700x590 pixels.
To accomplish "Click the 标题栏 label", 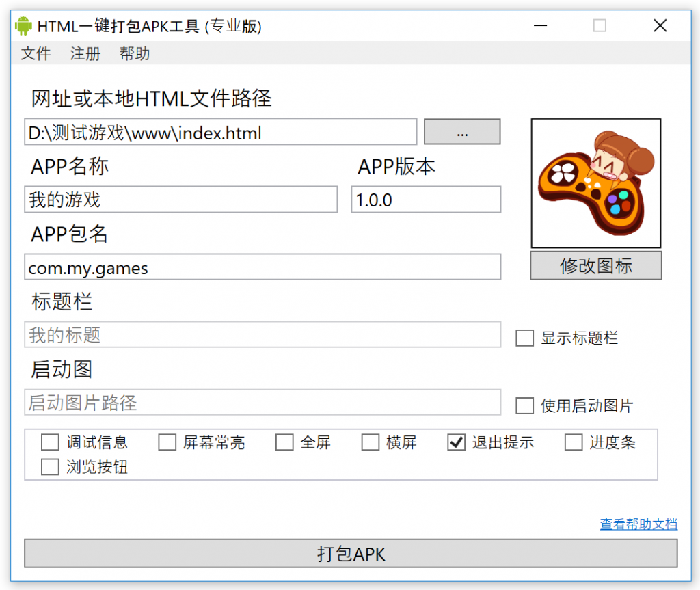I will tap(62, 301).
